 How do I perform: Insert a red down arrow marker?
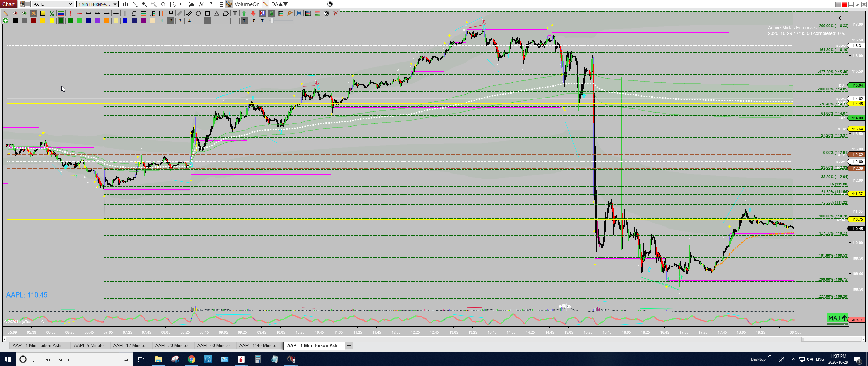253,13
